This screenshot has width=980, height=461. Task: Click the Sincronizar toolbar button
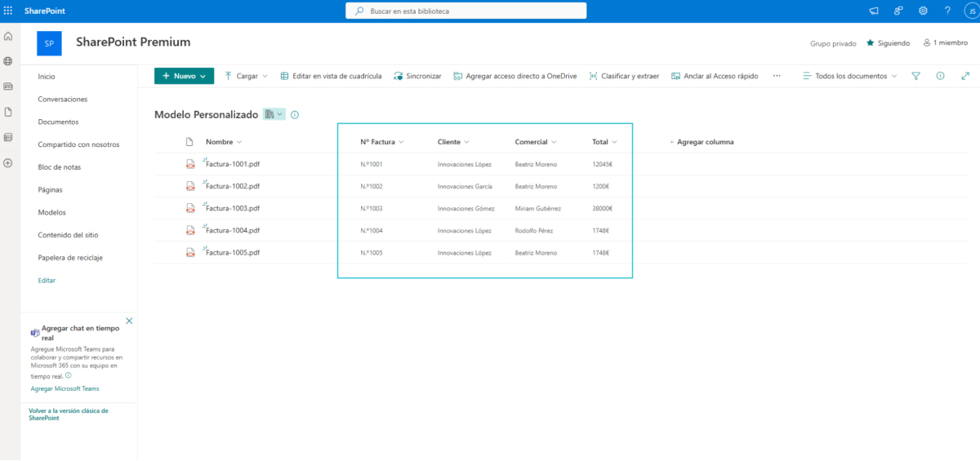[417, 76]
